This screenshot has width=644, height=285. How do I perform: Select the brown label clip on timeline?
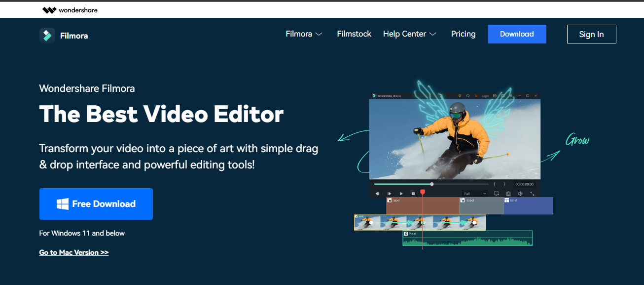point(423,206)
